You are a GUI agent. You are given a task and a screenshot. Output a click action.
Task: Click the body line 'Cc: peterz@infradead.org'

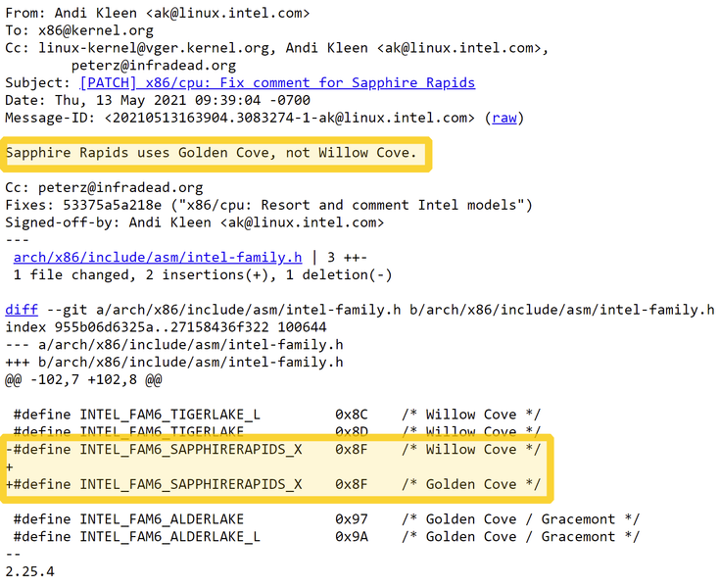click(x=104, y=187)
